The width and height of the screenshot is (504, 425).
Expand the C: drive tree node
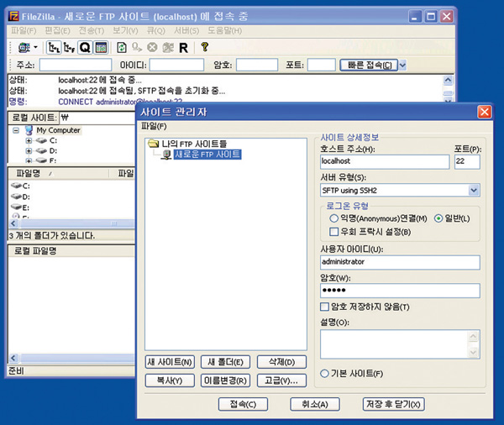coord(29,140)
